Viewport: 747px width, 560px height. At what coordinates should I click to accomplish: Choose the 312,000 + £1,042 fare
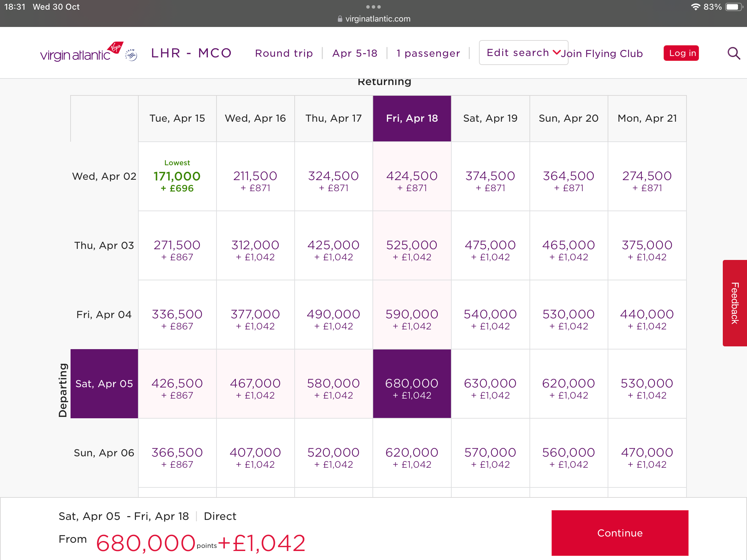click(256, 245)
